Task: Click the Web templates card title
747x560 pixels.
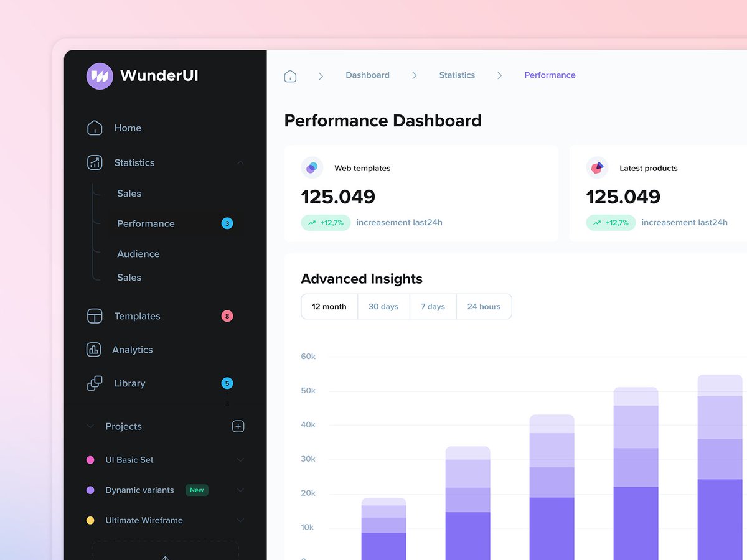Action: (362, 168)
